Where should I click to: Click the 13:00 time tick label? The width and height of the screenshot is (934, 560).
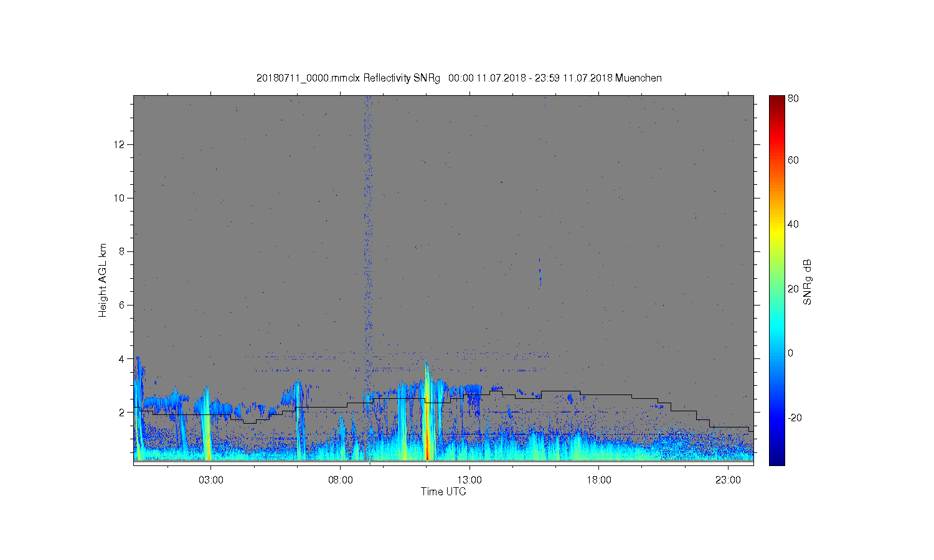point(469,480)
